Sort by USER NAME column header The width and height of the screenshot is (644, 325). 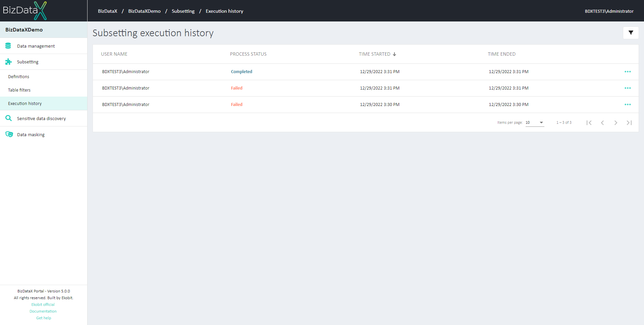[x=114, y=54]
